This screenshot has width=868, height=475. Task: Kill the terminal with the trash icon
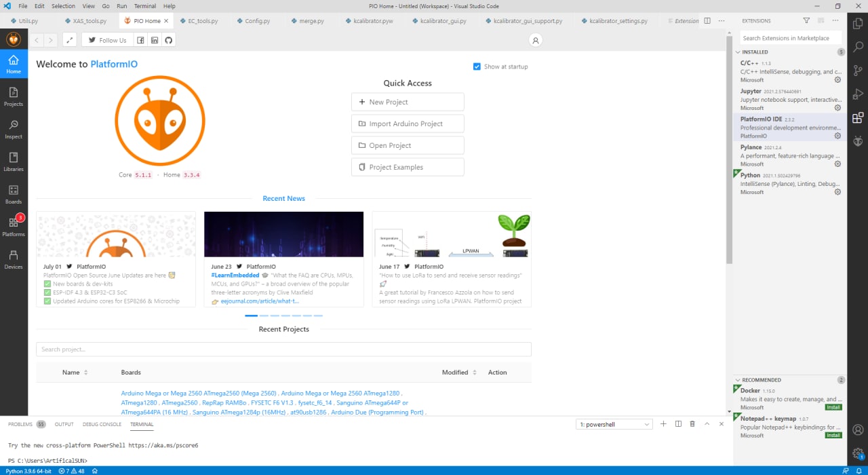(692, 424)
